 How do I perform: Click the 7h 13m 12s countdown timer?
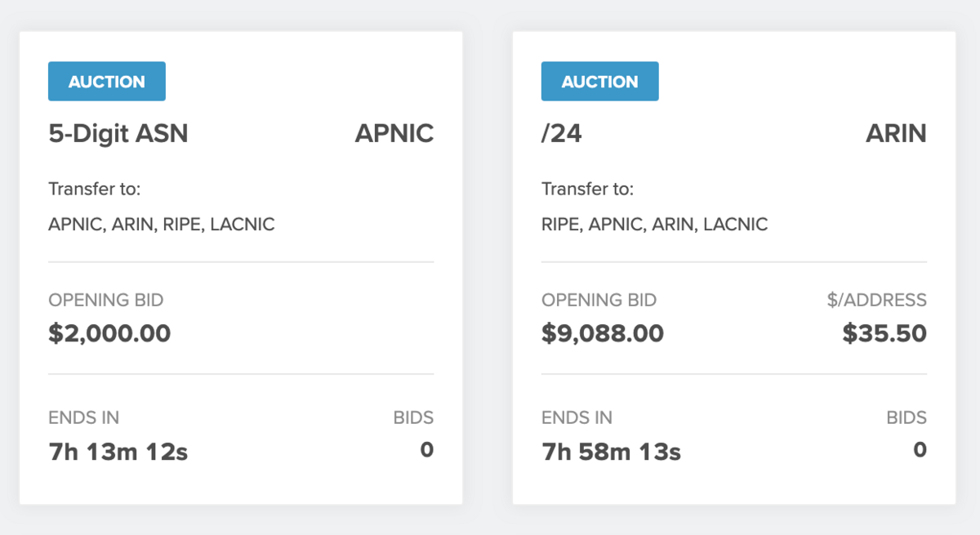coord(118,452)
